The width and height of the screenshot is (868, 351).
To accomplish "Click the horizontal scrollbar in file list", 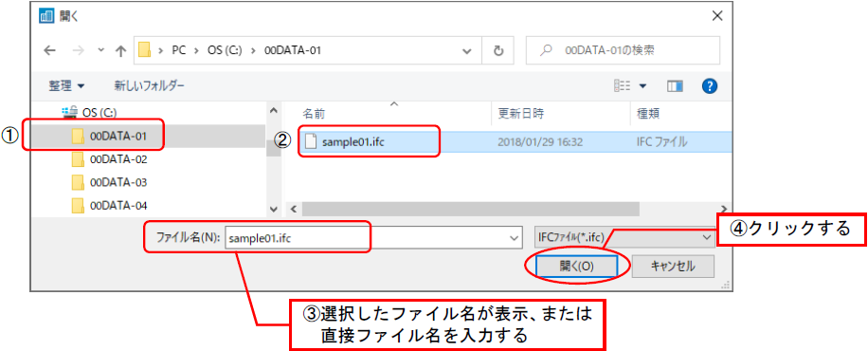I will click(x=471, y=209).
